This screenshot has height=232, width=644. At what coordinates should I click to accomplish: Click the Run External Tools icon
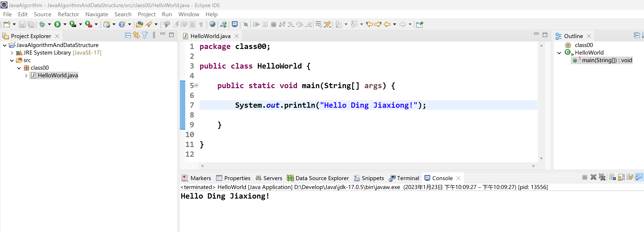tap(88, 24)
